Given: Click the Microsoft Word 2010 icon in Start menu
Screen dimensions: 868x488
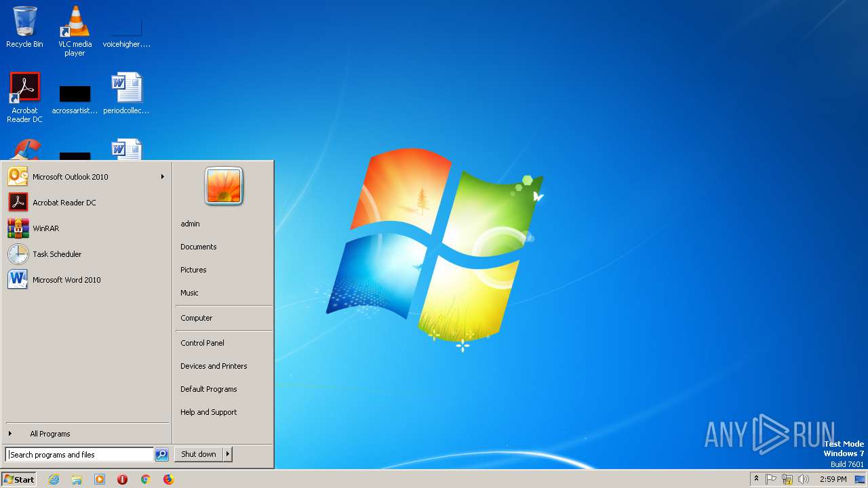Looking at the screenshot, I should [x=18, y=280].
